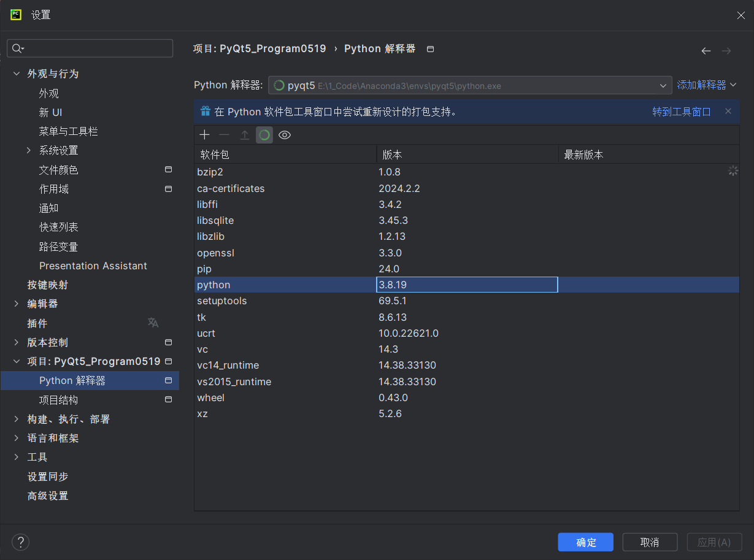Select 外观 in settings tree
This screenshot has width=754, height=560.
point(49,93)
